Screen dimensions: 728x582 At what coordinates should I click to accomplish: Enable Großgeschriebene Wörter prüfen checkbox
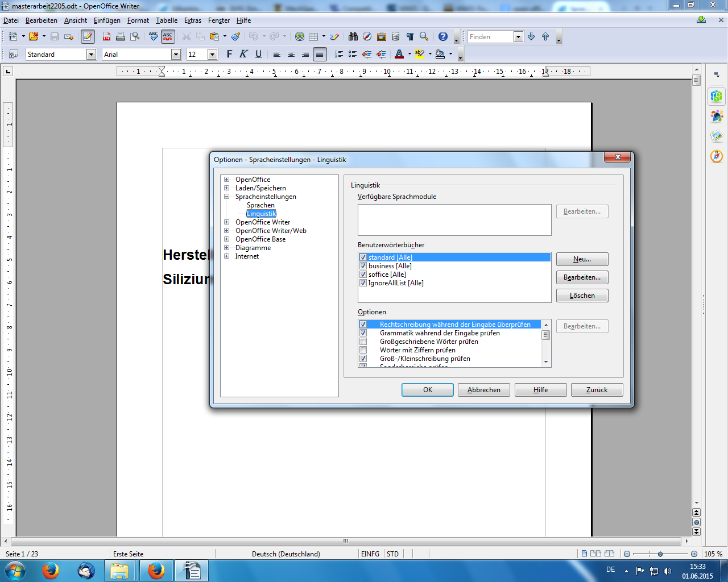[363, 342]
